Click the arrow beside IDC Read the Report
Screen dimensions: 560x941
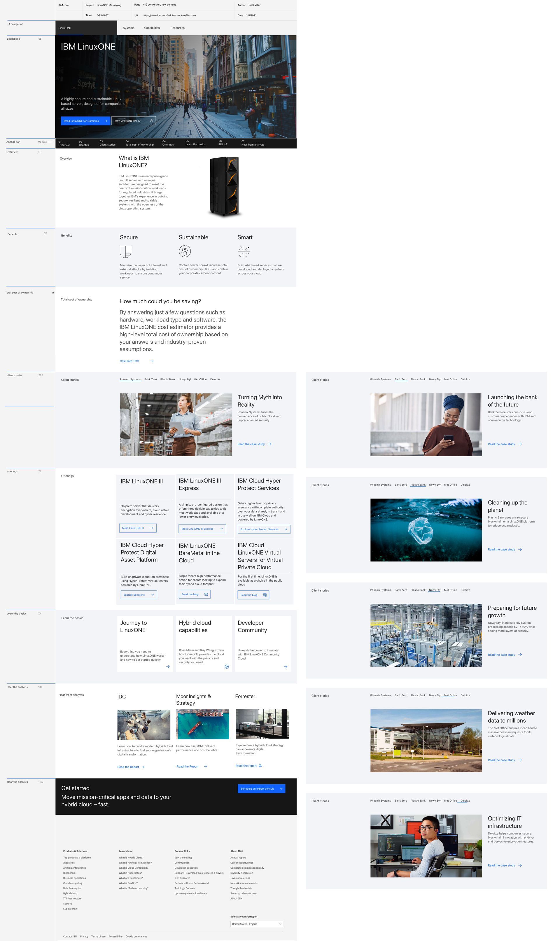point(143,767)
